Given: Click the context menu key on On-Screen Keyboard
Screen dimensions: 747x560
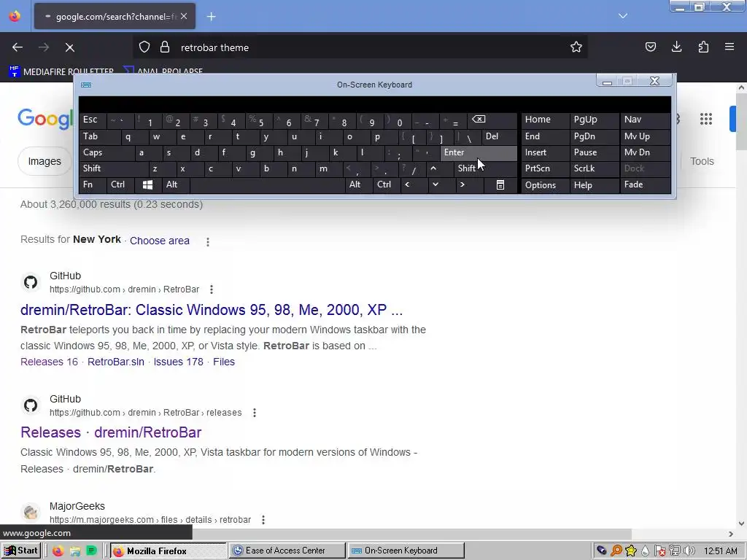Looking at the screenshot, I should point(500,184).
